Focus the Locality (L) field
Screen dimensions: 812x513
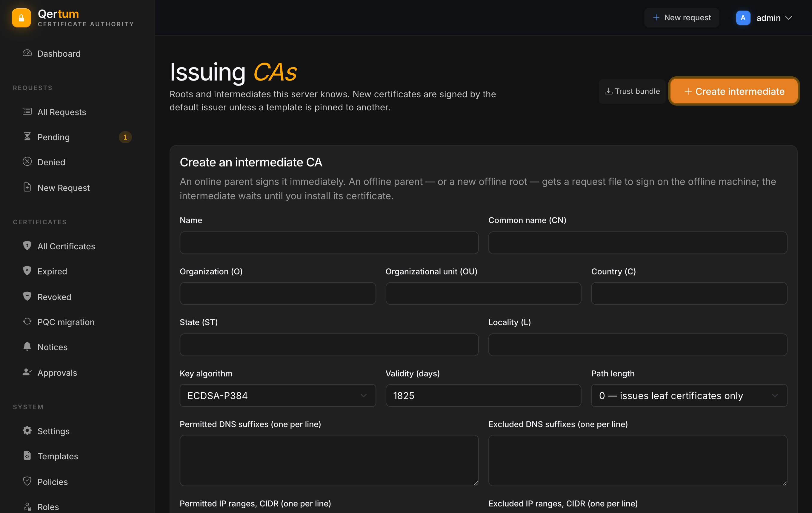tap(638, 344)
